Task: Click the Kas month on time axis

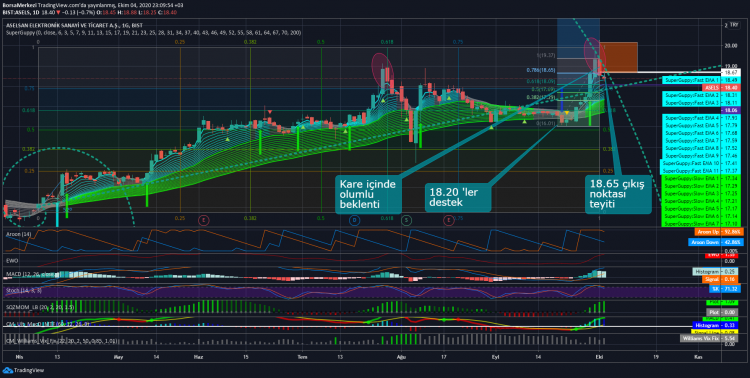Action: [x=698, y=357]
